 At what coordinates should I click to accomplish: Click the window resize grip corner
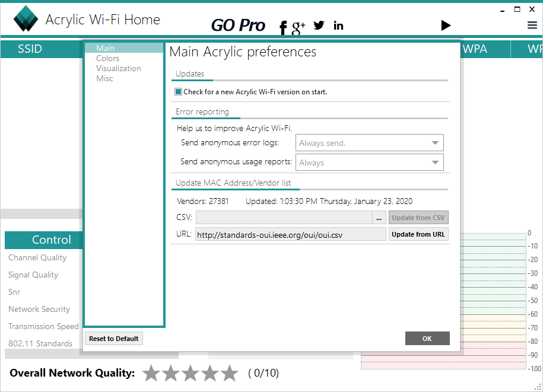pyautogui.click(x=538, y=387)
